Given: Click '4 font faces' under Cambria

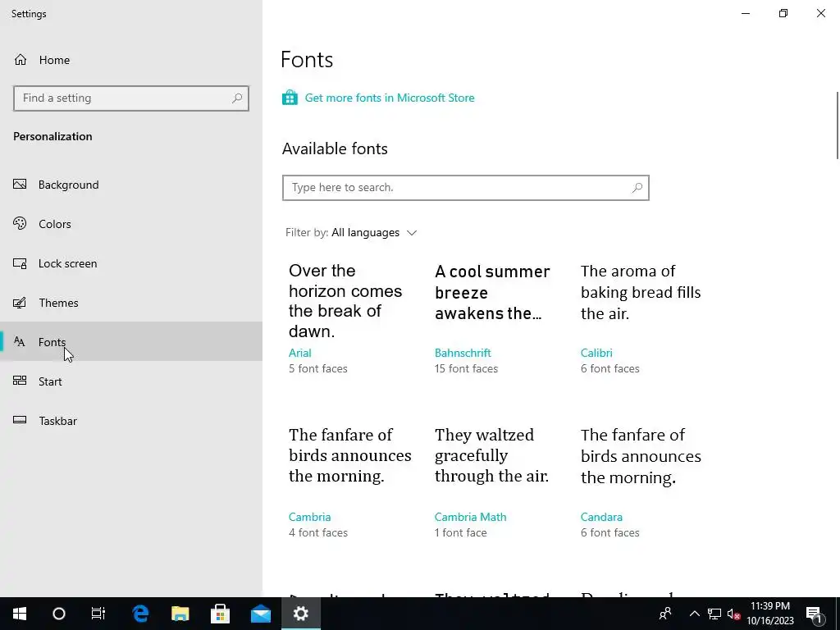Looking at the screenshot, I should tap(318, 532).
